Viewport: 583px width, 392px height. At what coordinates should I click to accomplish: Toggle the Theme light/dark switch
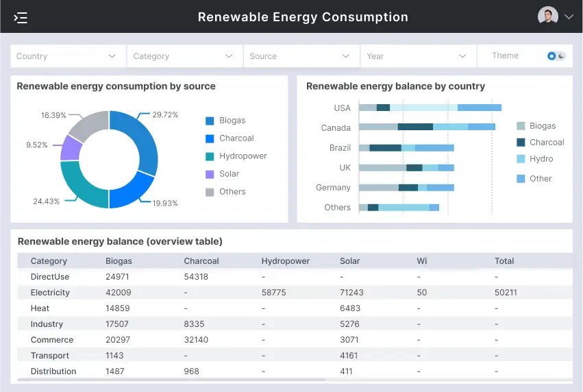point(556,56)
